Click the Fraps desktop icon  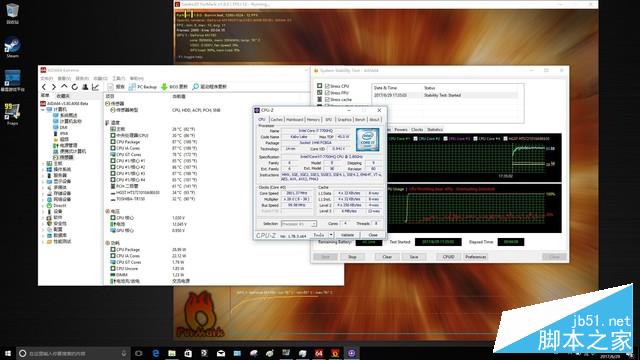tap(12, 114)
